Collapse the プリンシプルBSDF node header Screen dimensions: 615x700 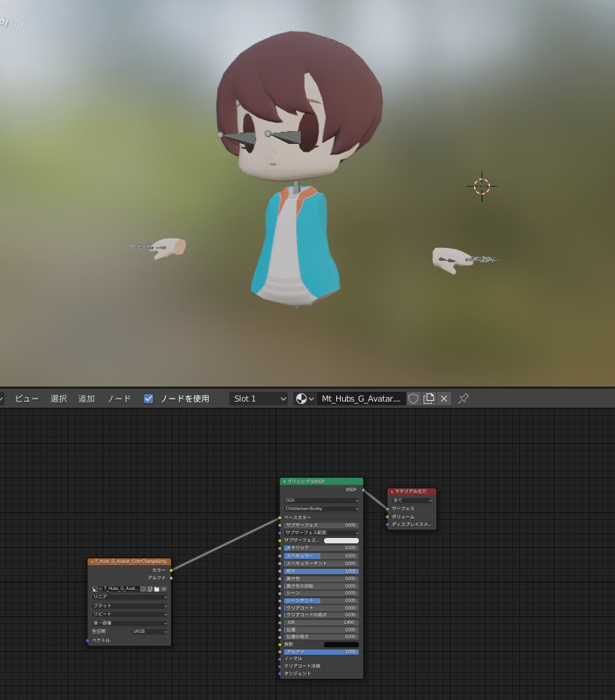(x=284, y=481)
